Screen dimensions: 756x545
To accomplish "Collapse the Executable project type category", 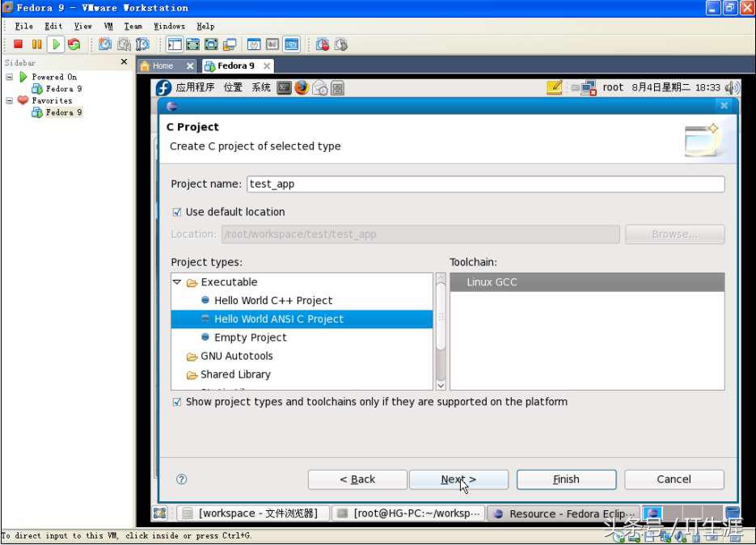I will (177, 281).
